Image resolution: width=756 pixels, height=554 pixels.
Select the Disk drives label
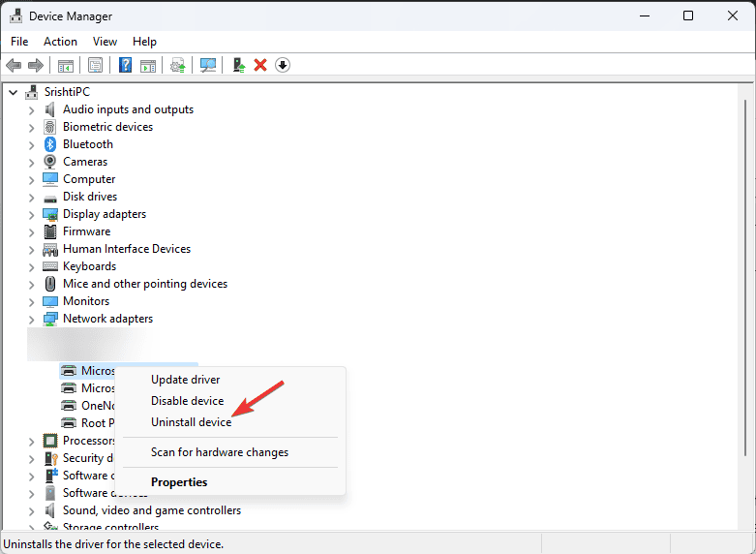click(x=90, y=197)
